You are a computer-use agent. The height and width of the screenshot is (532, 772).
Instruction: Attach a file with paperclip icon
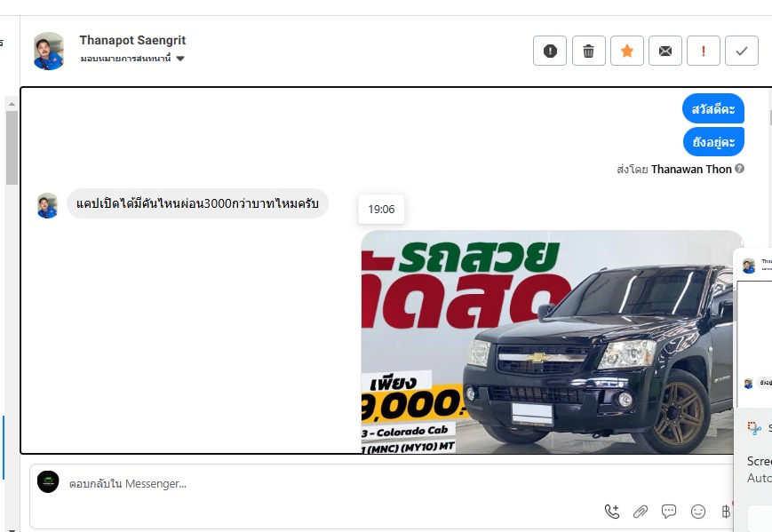pyautogui.click(x=640, y=512)
